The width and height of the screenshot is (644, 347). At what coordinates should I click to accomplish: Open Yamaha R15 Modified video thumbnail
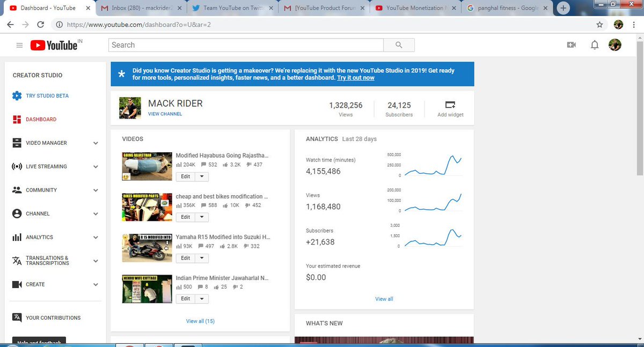[147, 248]
